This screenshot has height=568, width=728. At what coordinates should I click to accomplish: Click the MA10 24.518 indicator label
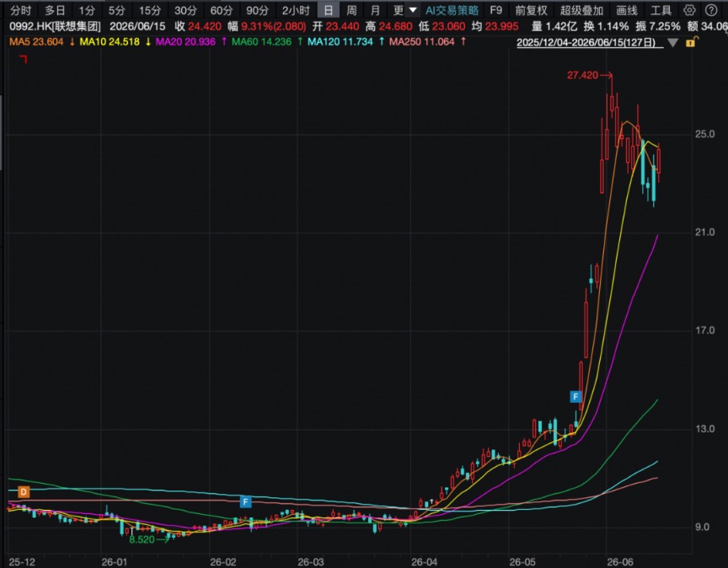pos(110,42)
